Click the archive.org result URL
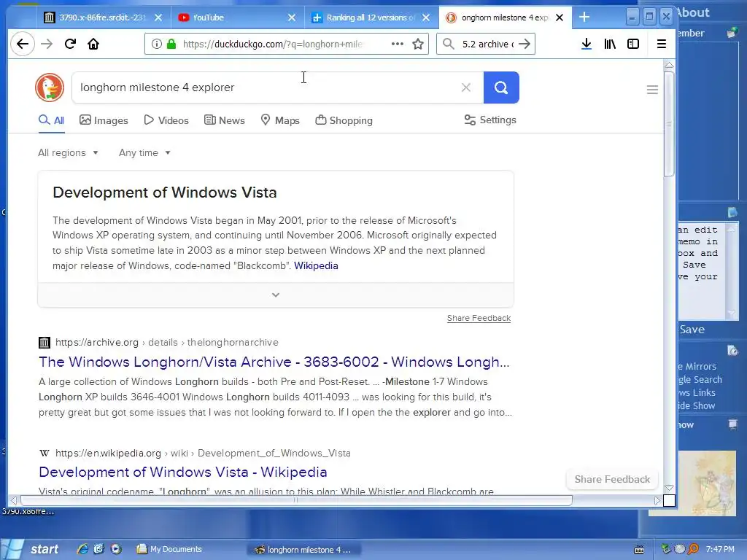Viewport: 747px width, 560px height. click(x=167, y=343)
